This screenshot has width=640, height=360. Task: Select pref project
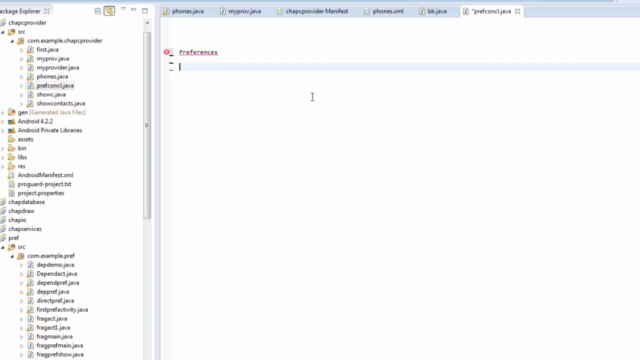[x=13, y=238]
